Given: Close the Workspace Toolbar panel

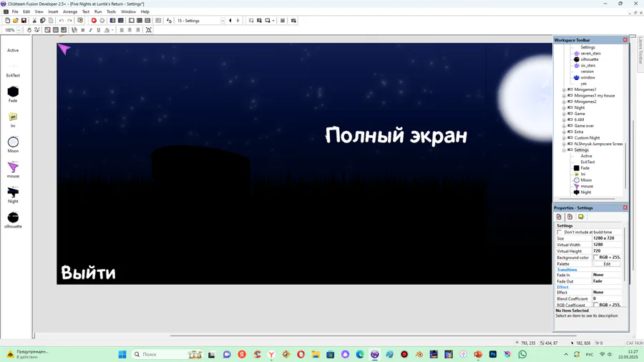Looking at the screenshot, I should (x=625, y=40).
